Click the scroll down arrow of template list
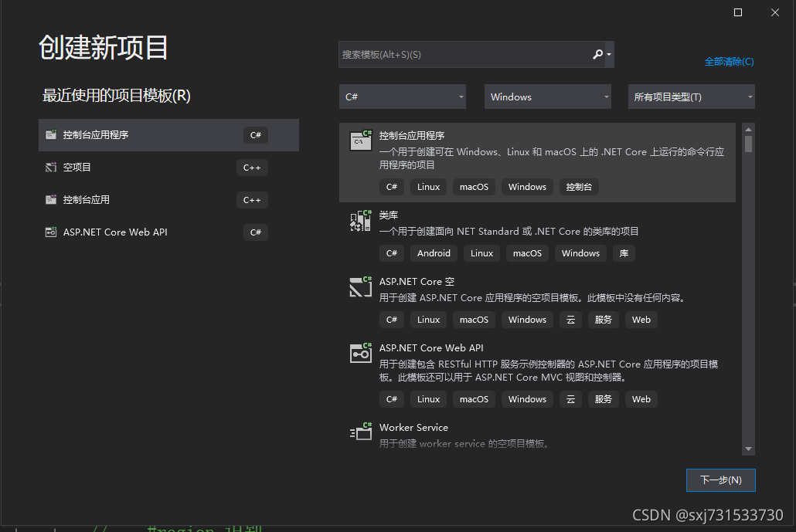 748,449
